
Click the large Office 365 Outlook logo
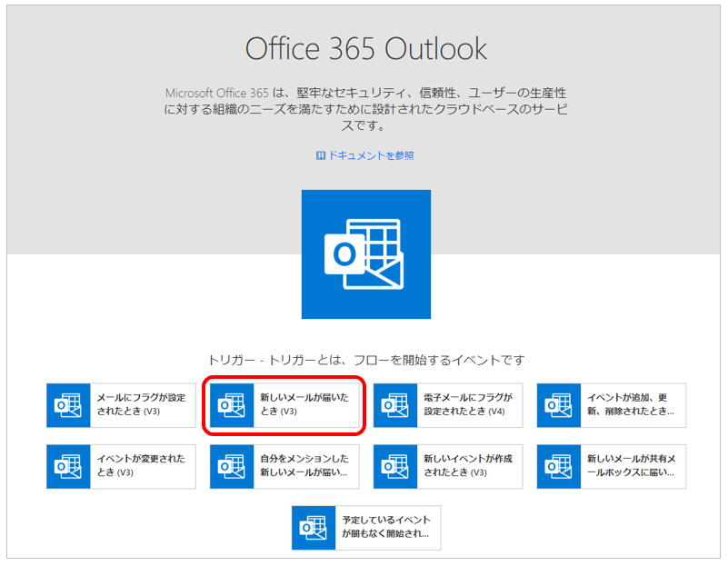click(x=366, y=254)
